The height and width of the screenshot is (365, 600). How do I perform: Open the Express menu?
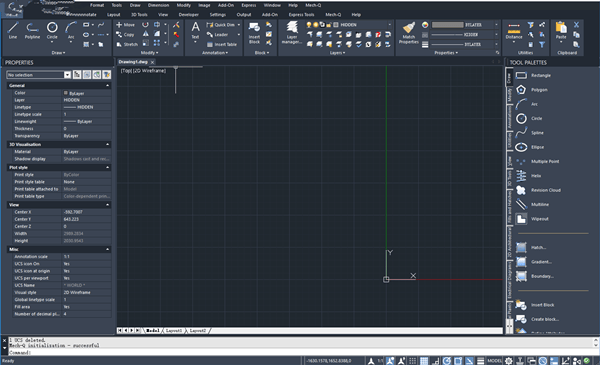(x=249, y=5)
